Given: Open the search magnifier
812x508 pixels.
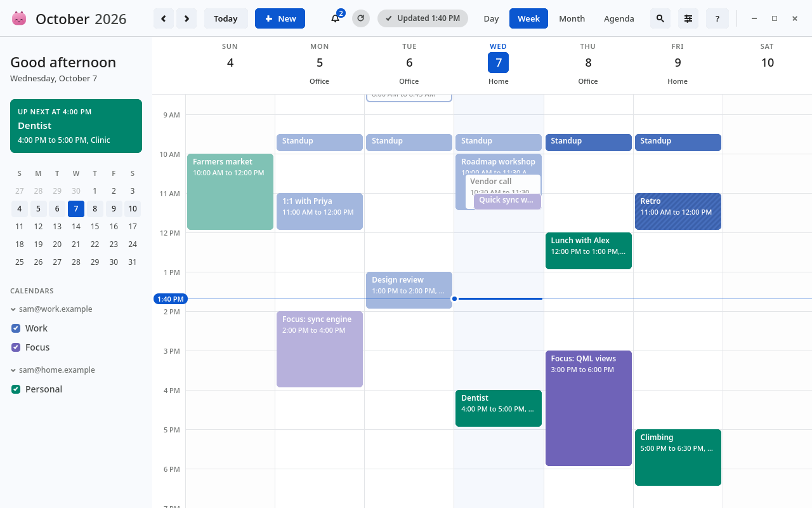Looking at the screenshot, I should [x=660, y=18].
